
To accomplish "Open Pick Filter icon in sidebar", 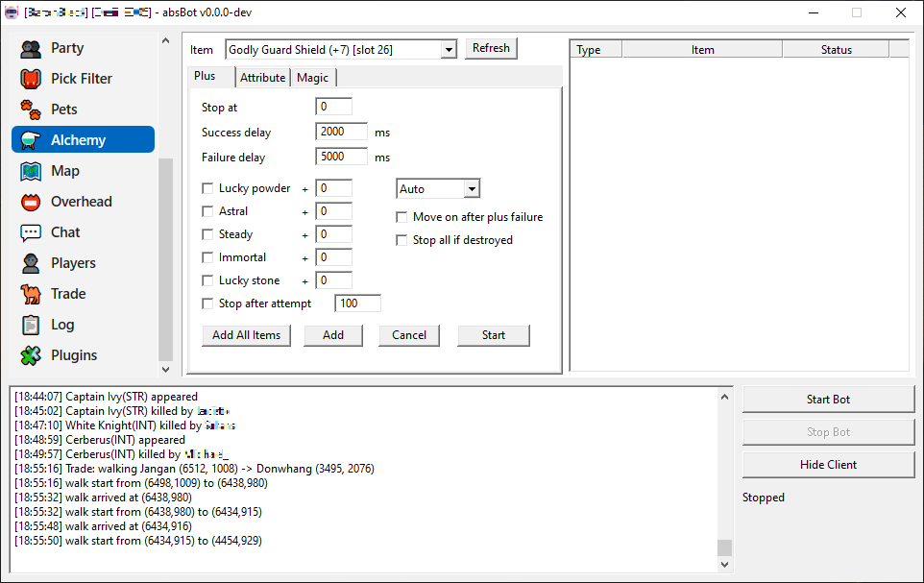I will [31, 79].
